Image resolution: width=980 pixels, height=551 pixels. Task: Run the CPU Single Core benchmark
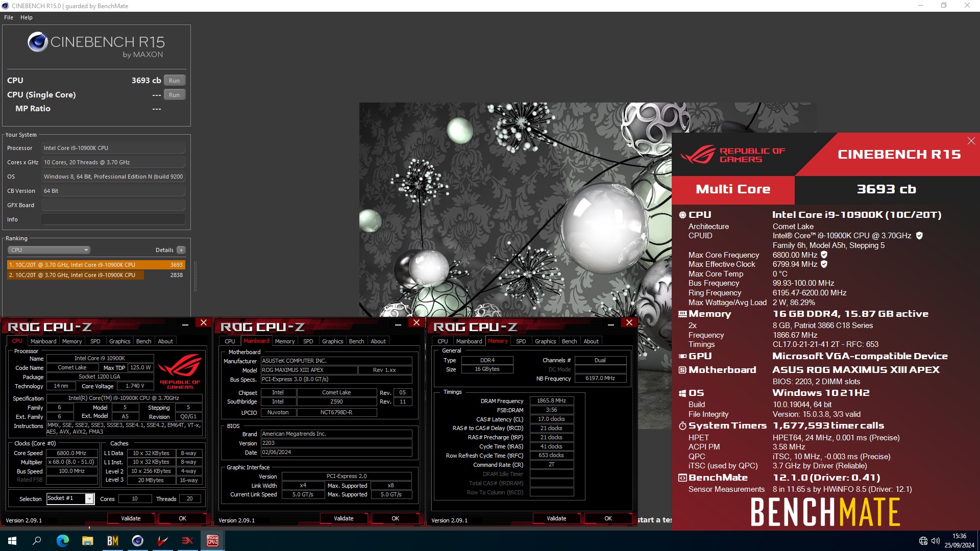click(x=175, y=95)
